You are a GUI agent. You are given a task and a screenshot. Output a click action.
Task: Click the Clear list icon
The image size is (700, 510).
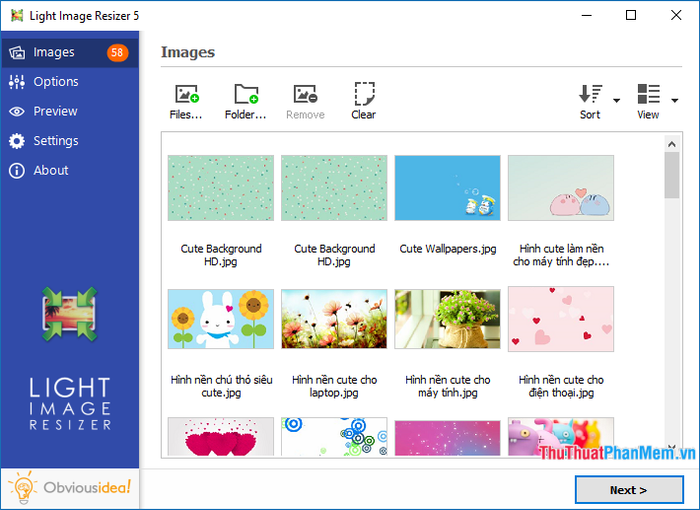[x=364, y=95]
